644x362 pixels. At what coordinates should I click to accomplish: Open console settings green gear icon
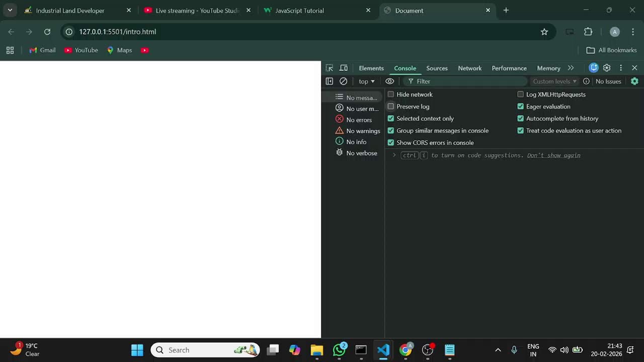tap(634, 81)
